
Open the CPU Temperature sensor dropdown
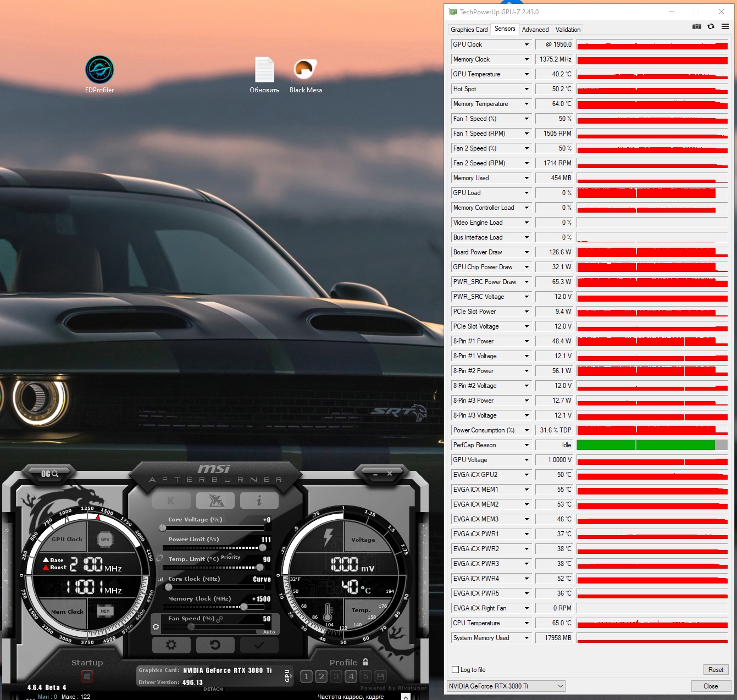pos(527,623)
